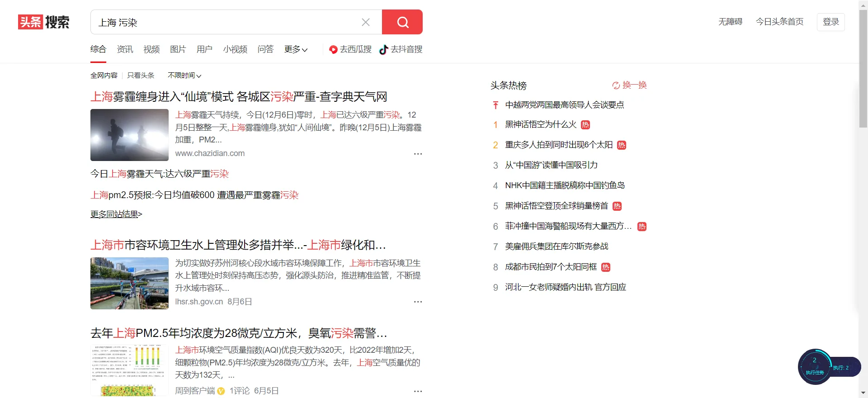Click verified badge beside 周到客户端

(221, 391)
